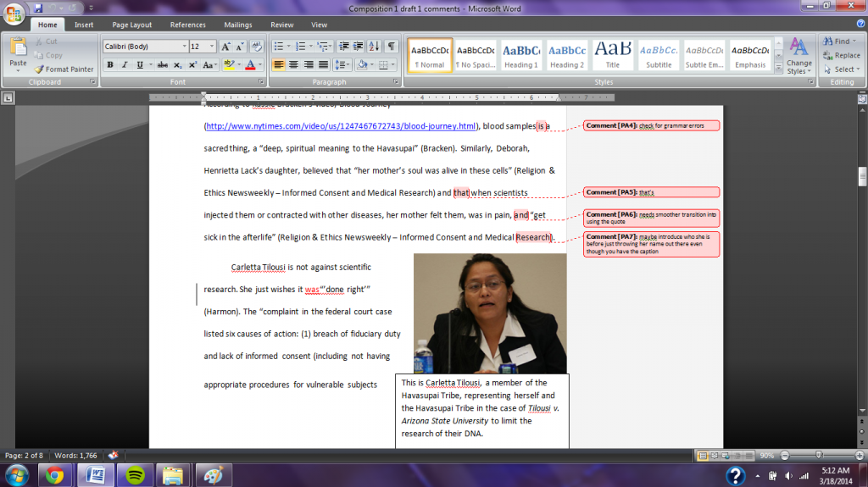Apply the Heading 1 style
Image resolution: width=868 pixels, height=487 pixels.
521,55
